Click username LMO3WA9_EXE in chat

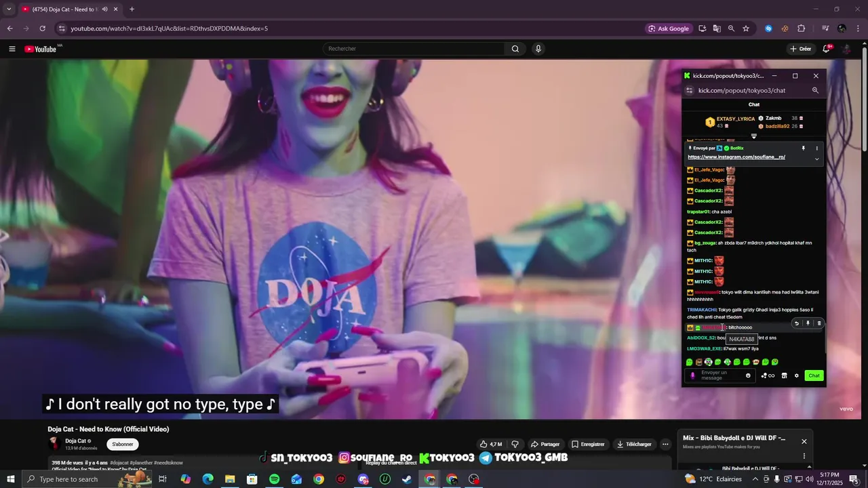coord(705,348)
